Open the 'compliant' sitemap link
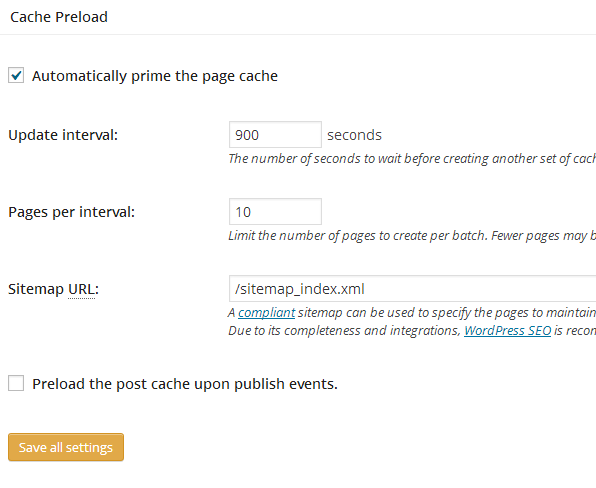Viewport: 596px width, 488px height. 266,312
